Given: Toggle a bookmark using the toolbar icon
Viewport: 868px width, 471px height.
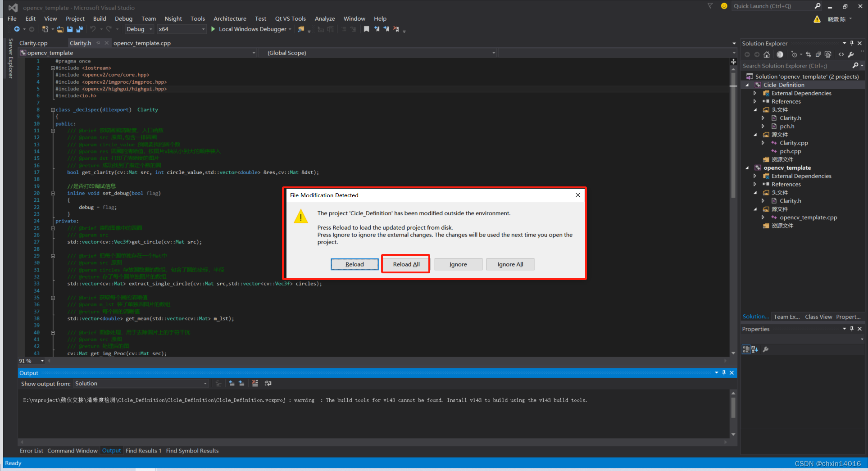Looking at the screenshot, I should coord(366,29).
